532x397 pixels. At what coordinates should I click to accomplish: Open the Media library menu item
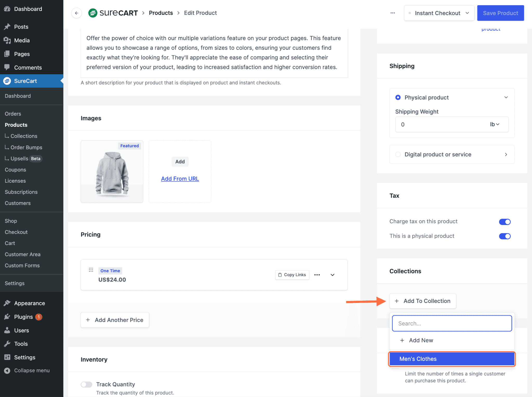pyautogui.click(x=22, y=40)
